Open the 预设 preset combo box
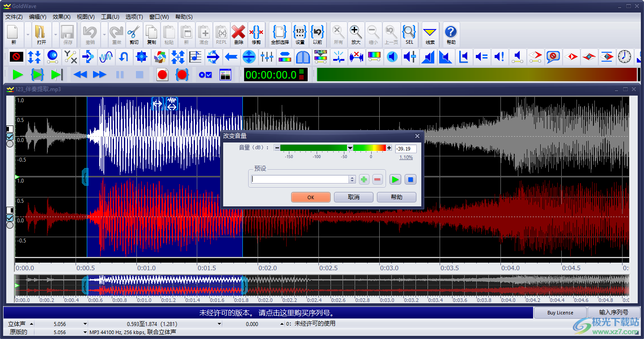Screen dimensions: 644x339 tap(304, 179)
